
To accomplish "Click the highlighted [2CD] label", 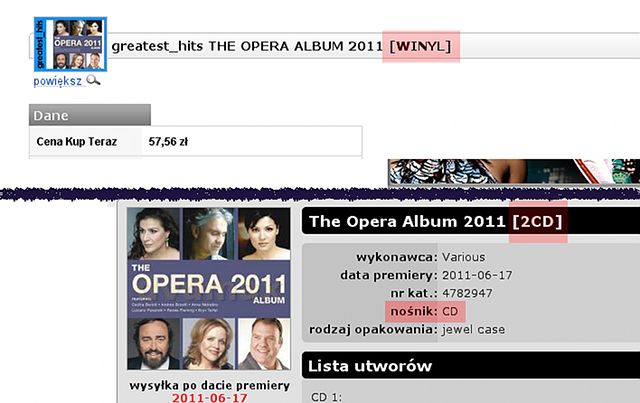I will (538, 221).
